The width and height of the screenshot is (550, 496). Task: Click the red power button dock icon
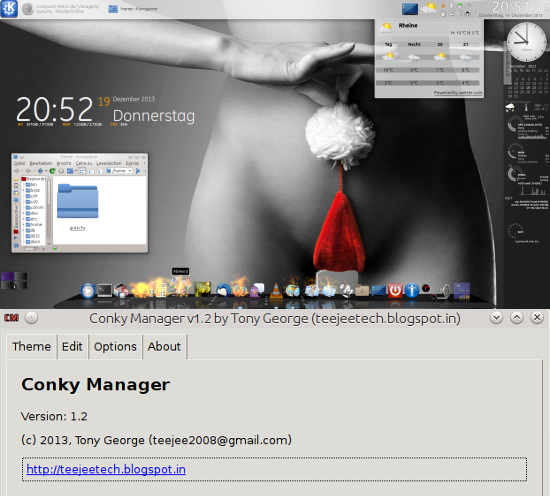click(395, 290)
